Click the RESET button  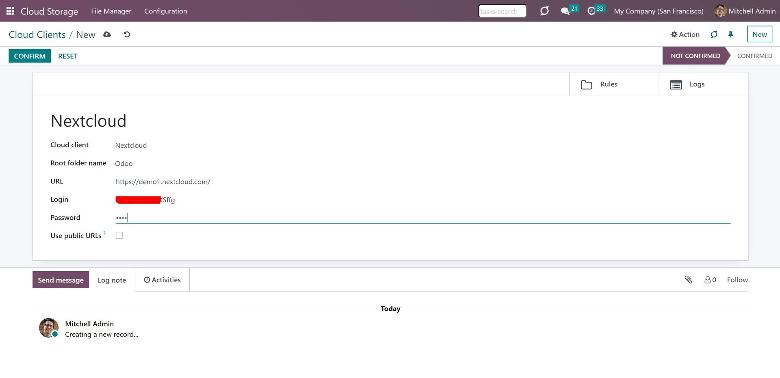68,56
